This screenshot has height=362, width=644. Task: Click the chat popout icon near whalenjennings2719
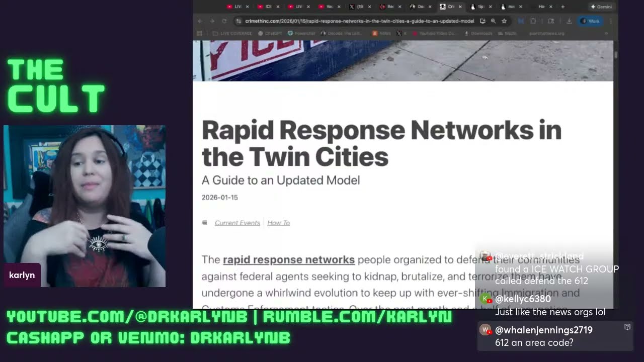[627, 327]
